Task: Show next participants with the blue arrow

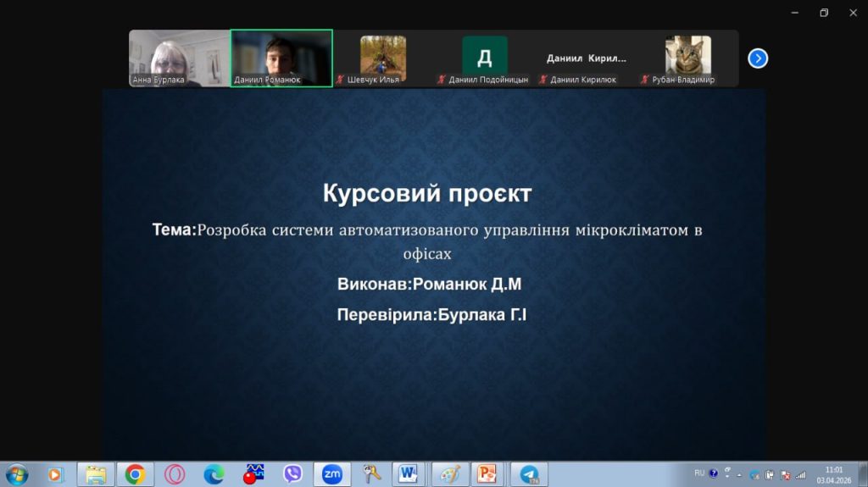Action: [x=757, y=58]
